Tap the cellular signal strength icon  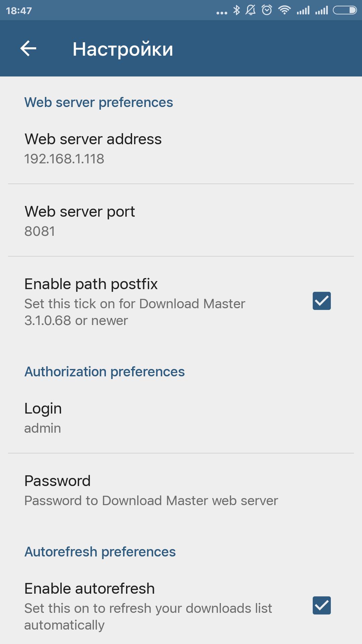[303, 11]
